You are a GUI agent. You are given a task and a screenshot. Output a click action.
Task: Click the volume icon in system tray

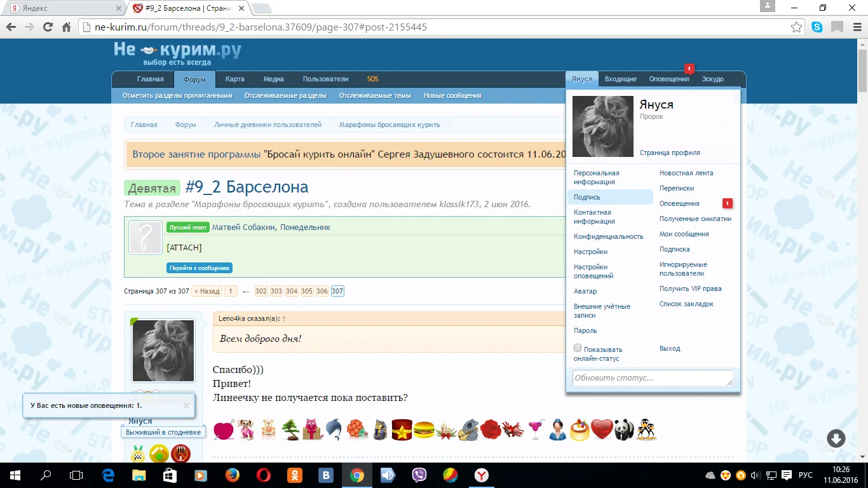click(755, 475)
